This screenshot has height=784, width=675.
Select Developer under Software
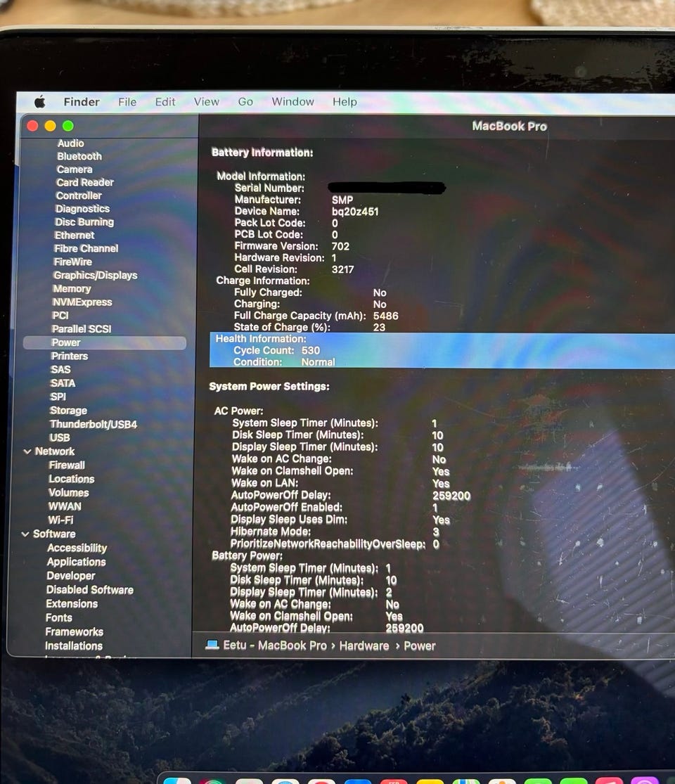[x=71, y=576]
